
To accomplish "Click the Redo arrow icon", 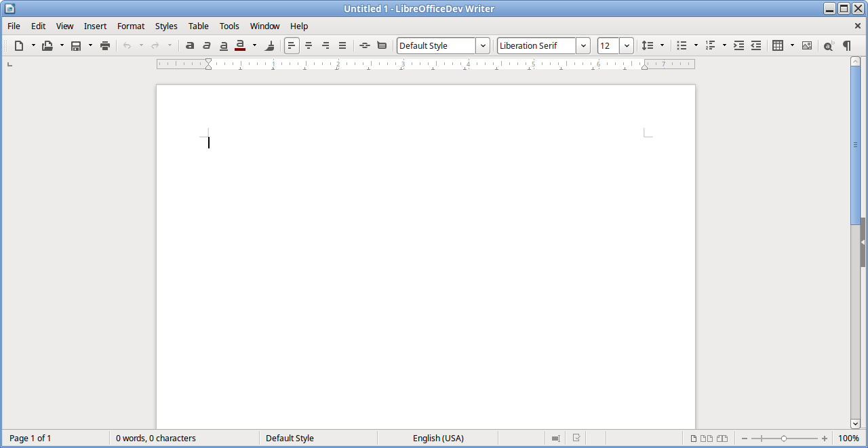I will tap(155, 45).
